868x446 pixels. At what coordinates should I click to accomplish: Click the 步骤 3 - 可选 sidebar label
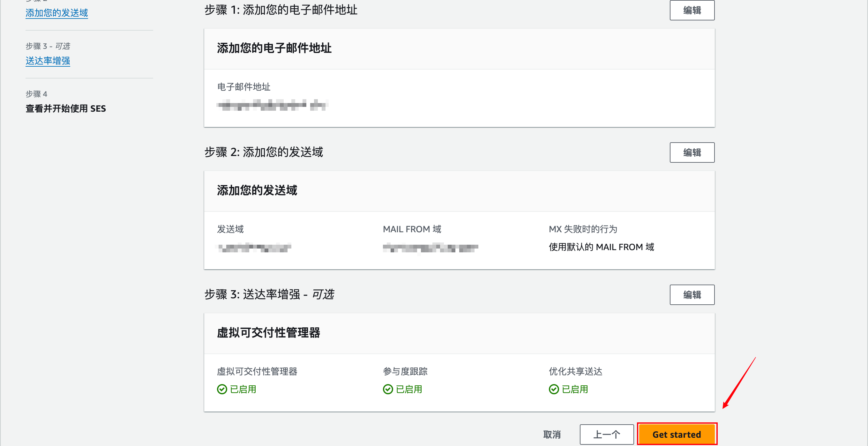point(48,46)
